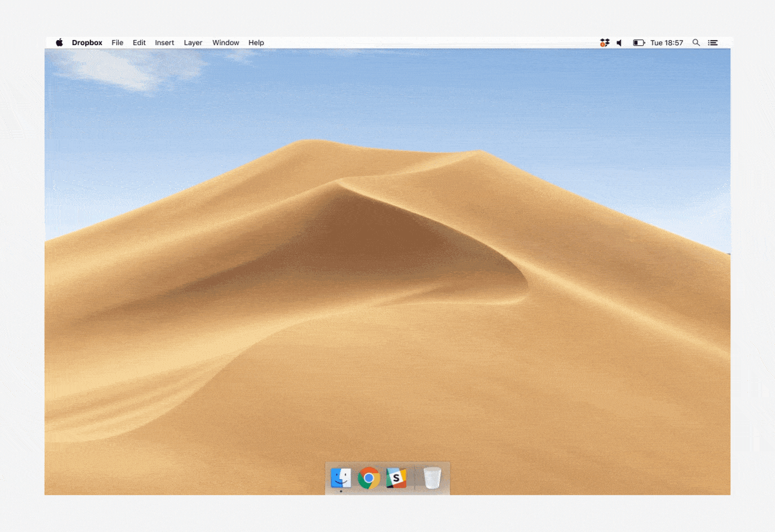Open the Trash in the dock
Screen dimensions: 775x532
(432, 478)
